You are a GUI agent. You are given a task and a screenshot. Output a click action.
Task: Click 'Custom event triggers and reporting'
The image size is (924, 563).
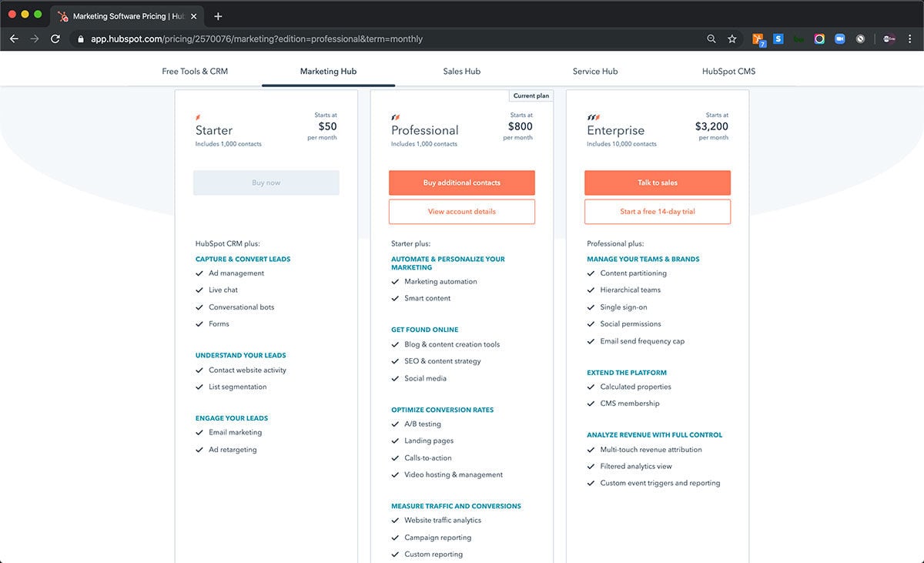coord(661,484)
